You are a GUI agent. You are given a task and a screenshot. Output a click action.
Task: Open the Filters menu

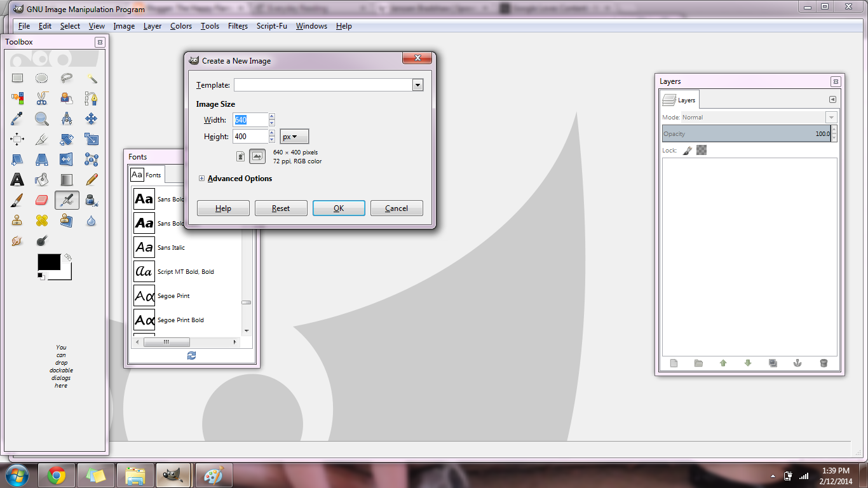tap(238, 26)
